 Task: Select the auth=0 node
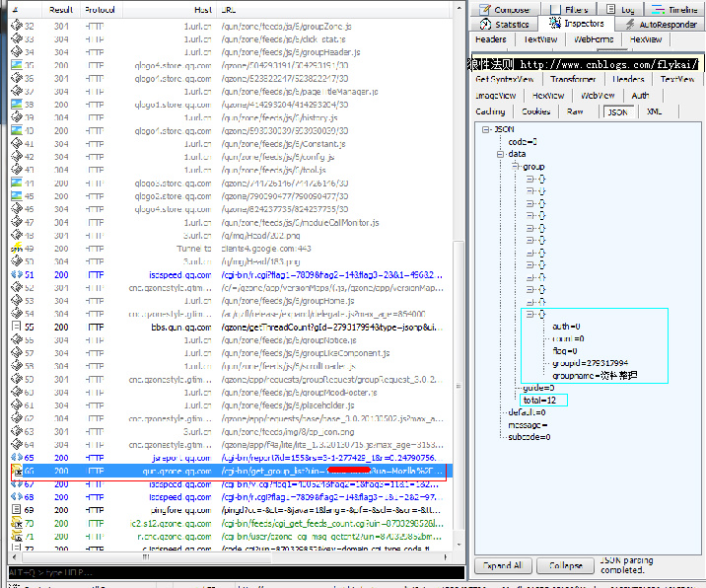click(x=566, y=327)
